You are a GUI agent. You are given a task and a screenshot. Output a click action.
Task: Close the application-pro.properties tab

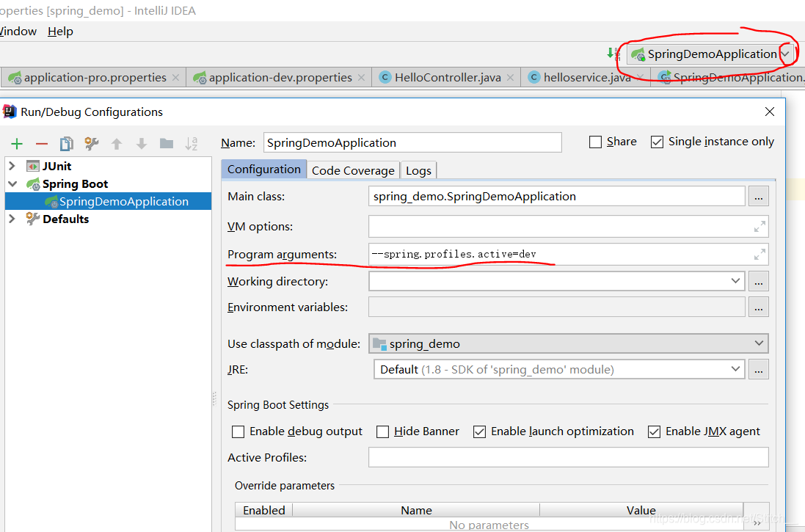pos(175,78)
